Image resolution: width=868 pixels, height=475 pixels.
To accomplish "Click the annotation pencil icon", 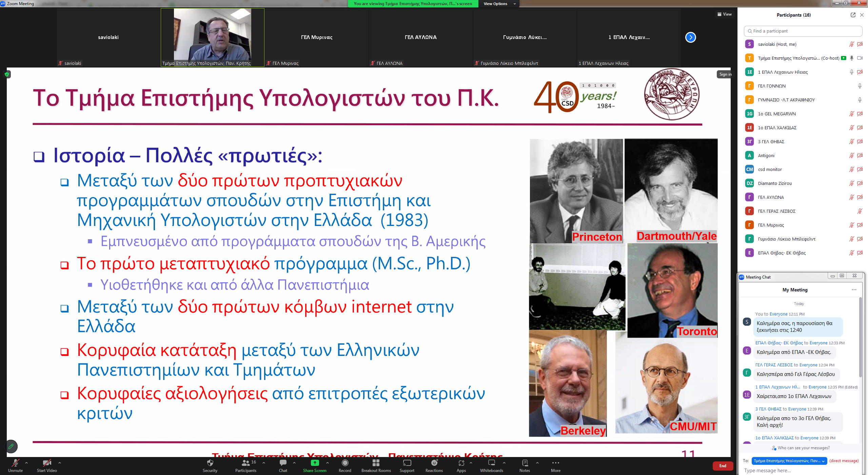I will pyautogui.click(x=11, y=446).
